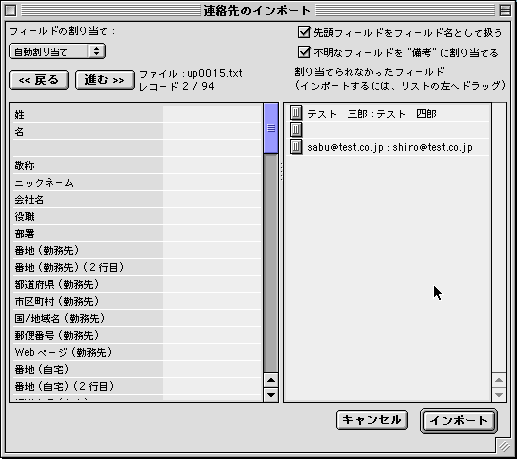Select the ニックネーム field row
The width and height of the screenshot is (517, 459).
coord(137,182)
